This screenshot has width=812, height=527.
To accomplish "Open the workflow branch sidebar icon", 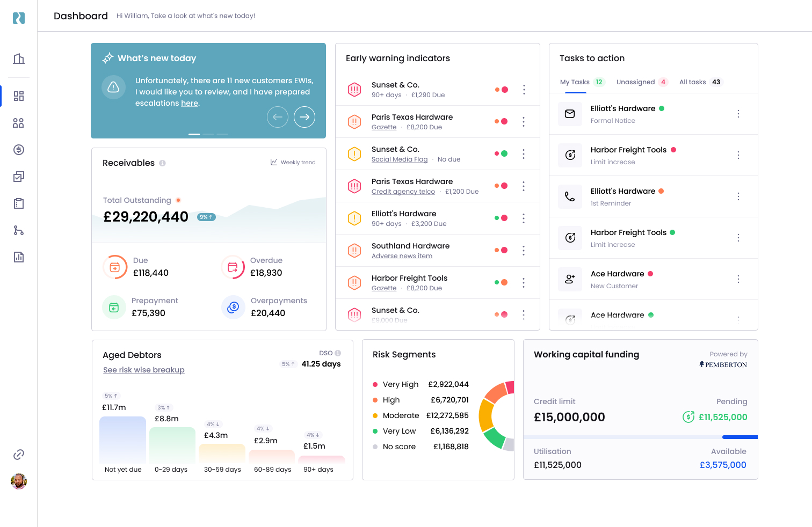I will (19, 230).
